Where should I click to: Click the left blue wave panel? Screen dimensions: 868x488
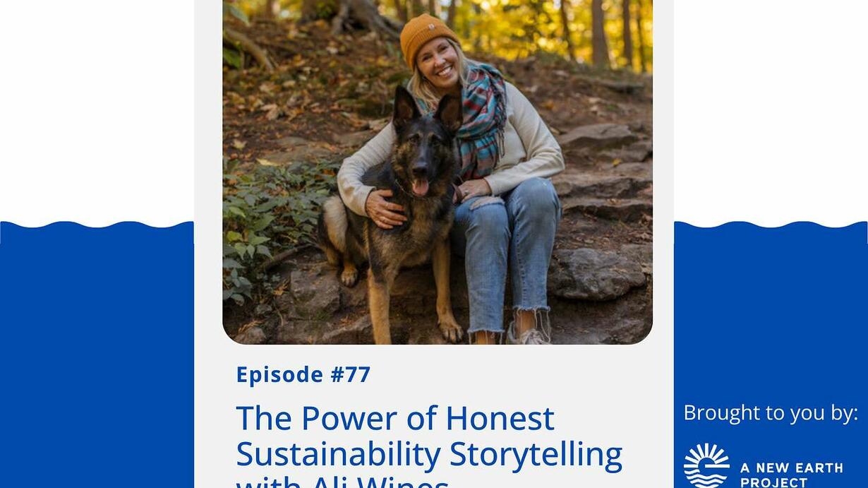tap(97, 353)
